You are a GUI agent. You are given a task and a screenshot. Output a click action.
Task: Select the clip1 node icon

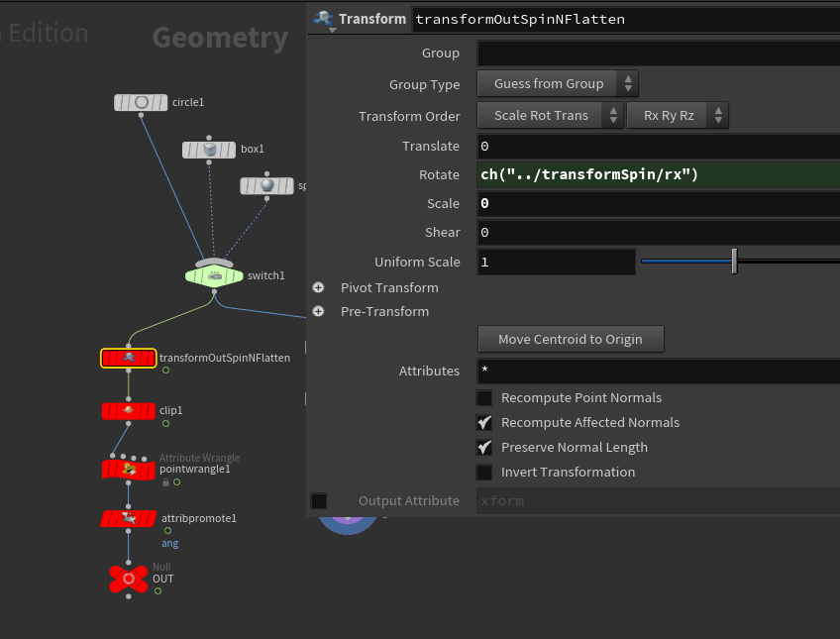pyautogui.click(x=128, y=410)
